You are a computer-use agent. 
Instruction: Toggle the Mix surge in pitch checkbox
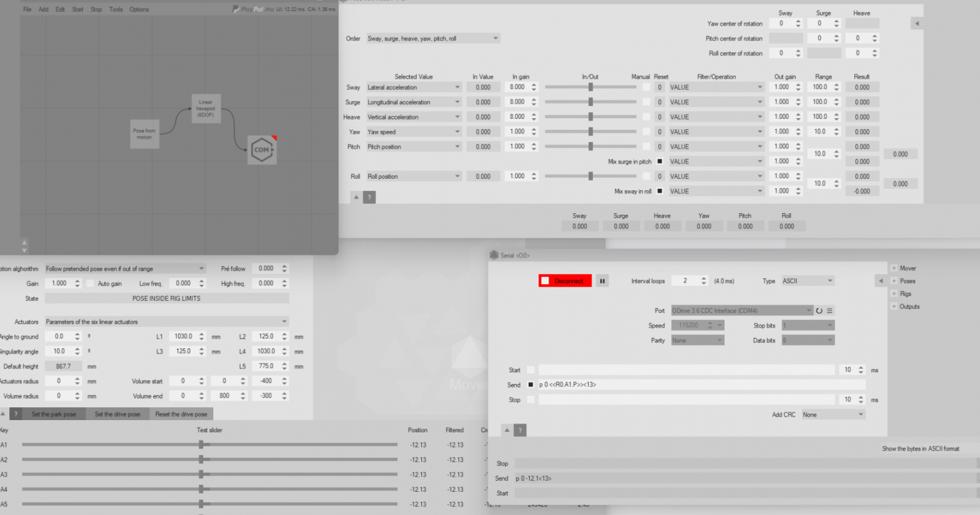coord(660,162)
